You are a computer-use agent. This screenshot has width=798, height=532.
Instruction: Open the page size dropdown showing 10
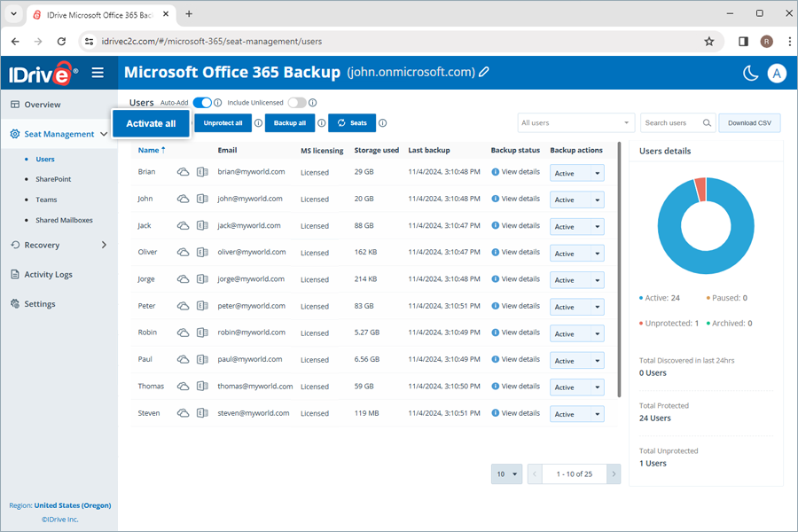coord(506,474)
